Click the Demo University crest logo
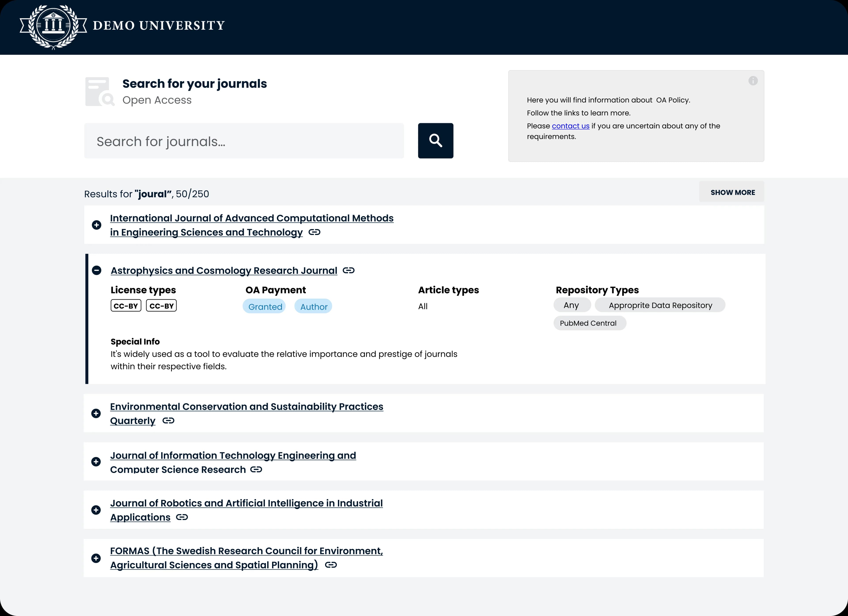This screenshot has height=616, width=848. pos(53,27)
